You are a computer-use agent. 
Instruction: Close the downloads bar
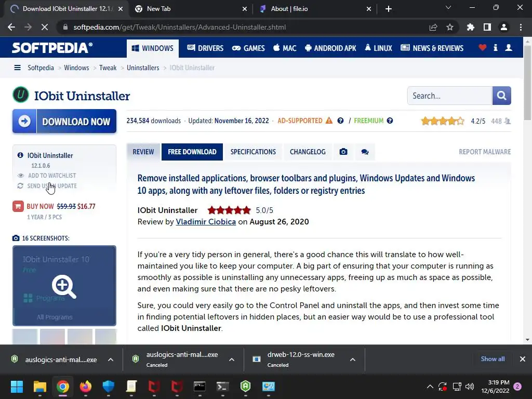point(523,359)
